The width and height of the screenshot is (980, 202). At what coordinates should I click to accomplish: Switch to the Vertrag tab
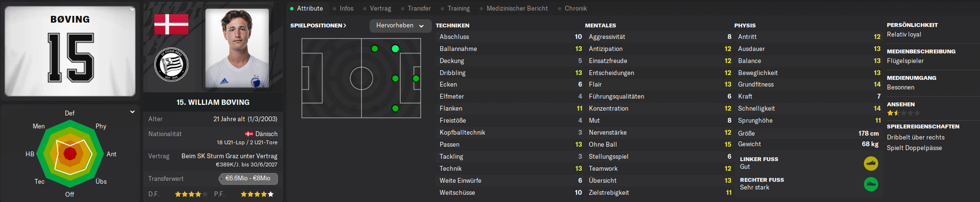coord(380,9)
